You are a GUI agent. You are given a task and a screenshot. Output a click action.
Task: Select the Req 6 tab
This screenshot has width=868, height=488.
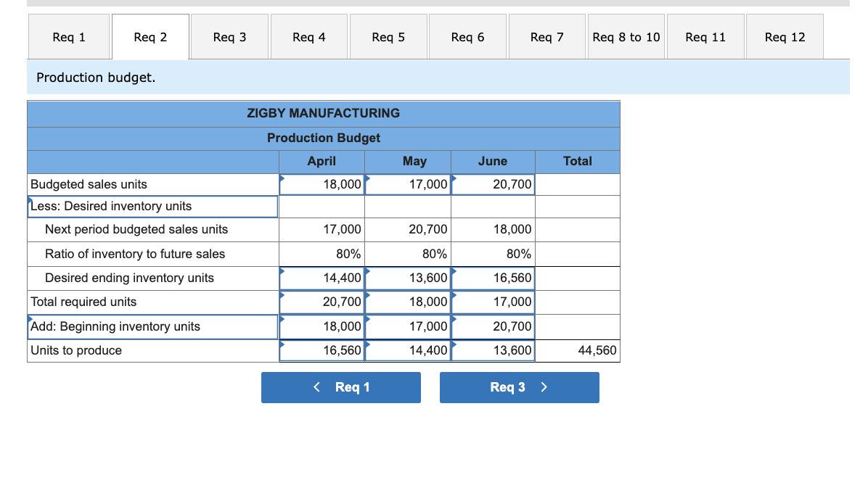(468, 37)
